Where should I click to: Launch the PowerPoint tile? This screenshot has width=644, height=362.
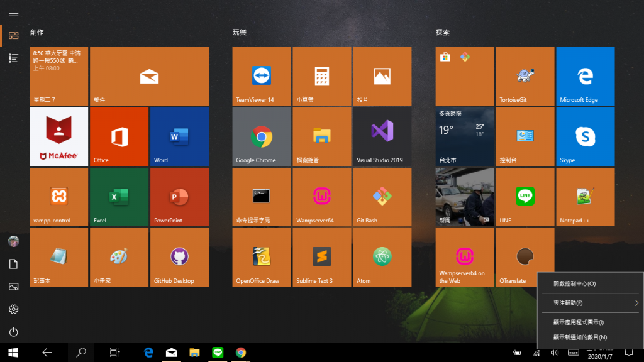pos(179,197)
